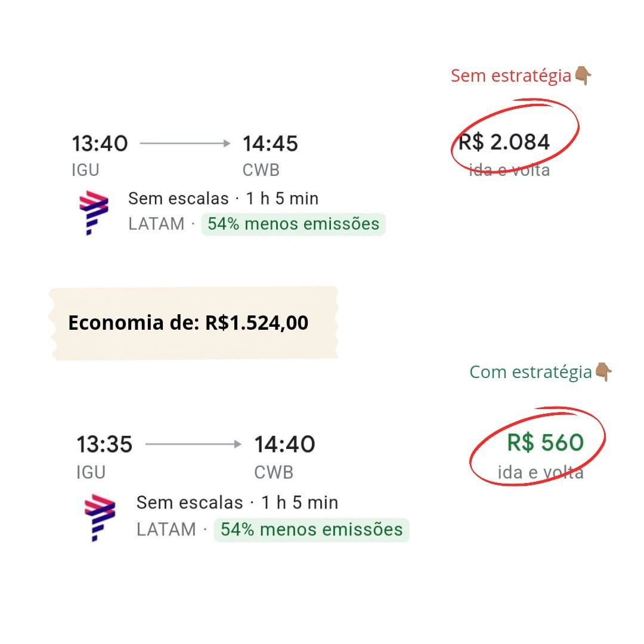Screen dimensions: 644x644
Task: Click the 14:45 arrival time
Action: 270,144
